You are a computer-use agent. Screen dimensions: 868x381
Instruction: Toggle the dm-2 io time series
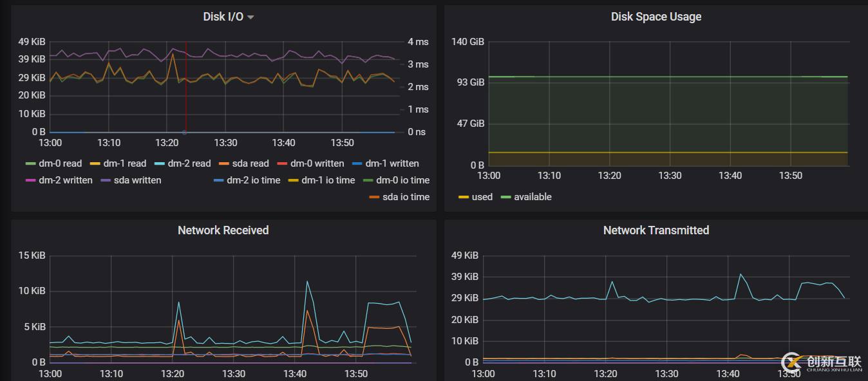point(254,180)
